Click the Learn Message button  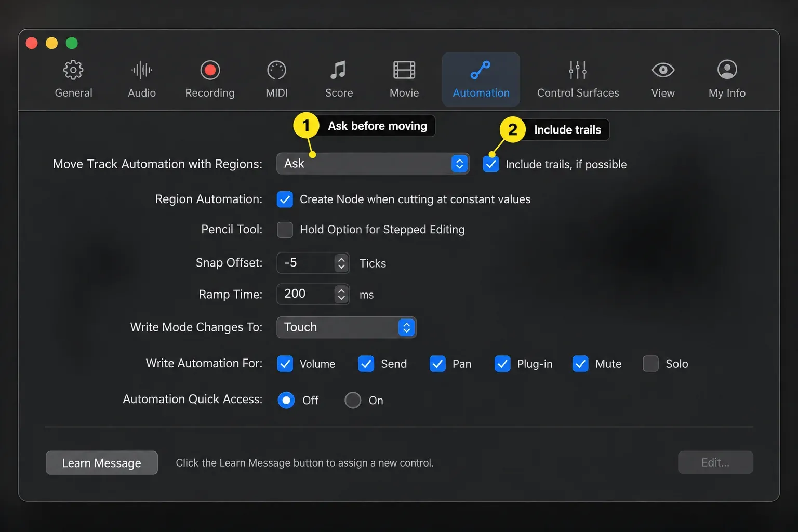click(x=102, y=463)
